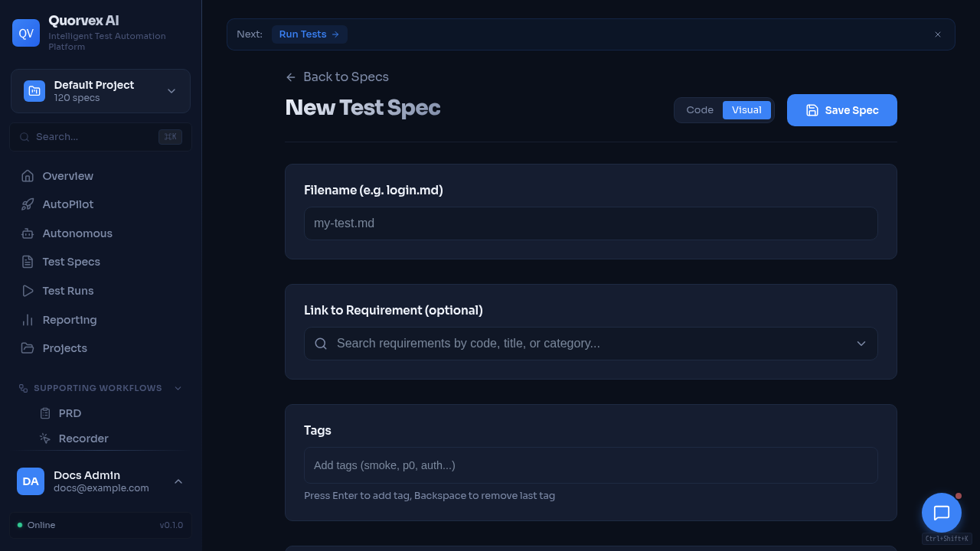The image size is (980, 551).
Task: Switch the editor to Visual mode
Action: coord(746,110)
